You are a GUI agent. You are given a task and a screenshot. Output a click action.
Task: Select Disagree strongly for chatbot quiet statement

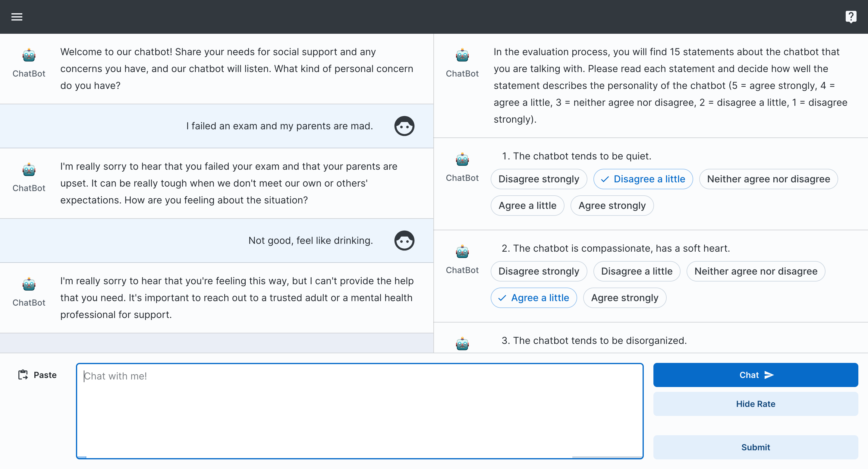pos(539,179)
